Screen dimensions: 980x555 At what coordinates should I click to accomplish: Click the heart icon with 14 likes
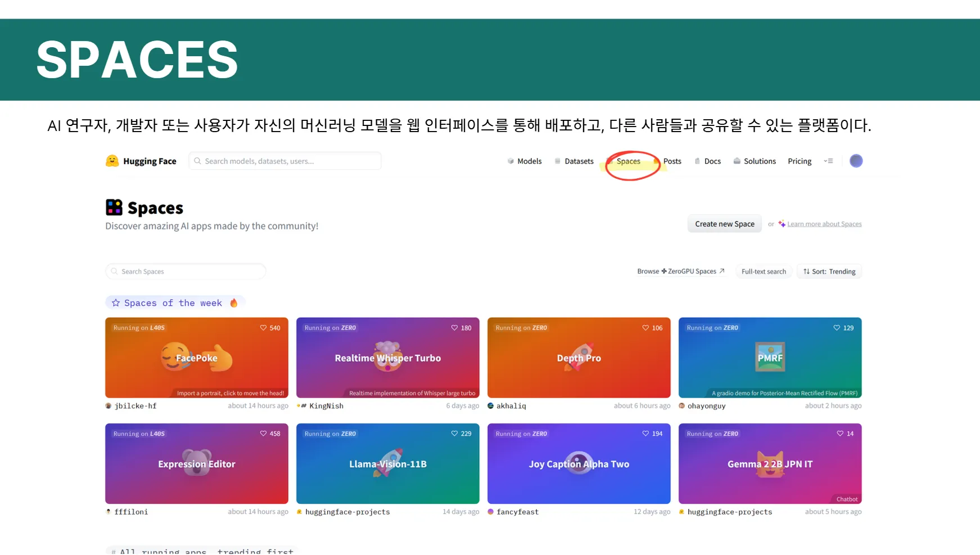(840, 434)
